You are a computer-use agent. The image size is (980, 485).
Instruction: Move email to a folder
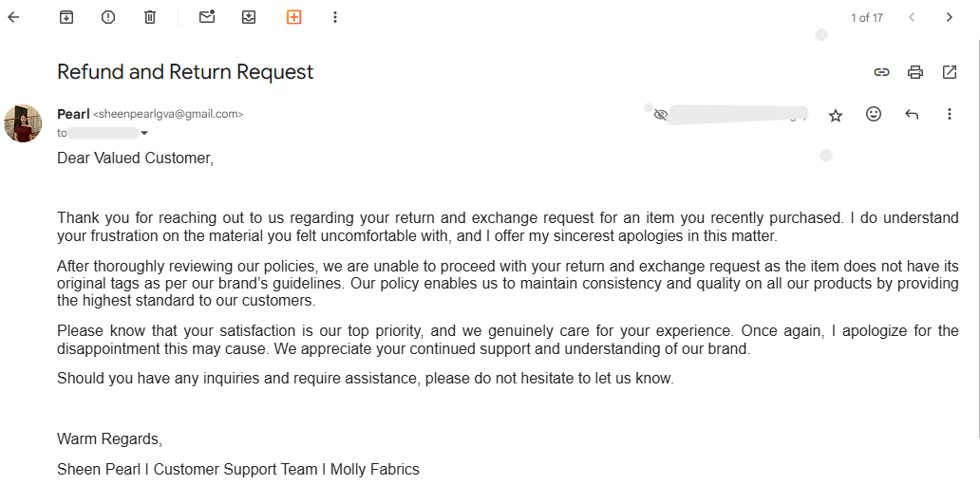(249, 17)
